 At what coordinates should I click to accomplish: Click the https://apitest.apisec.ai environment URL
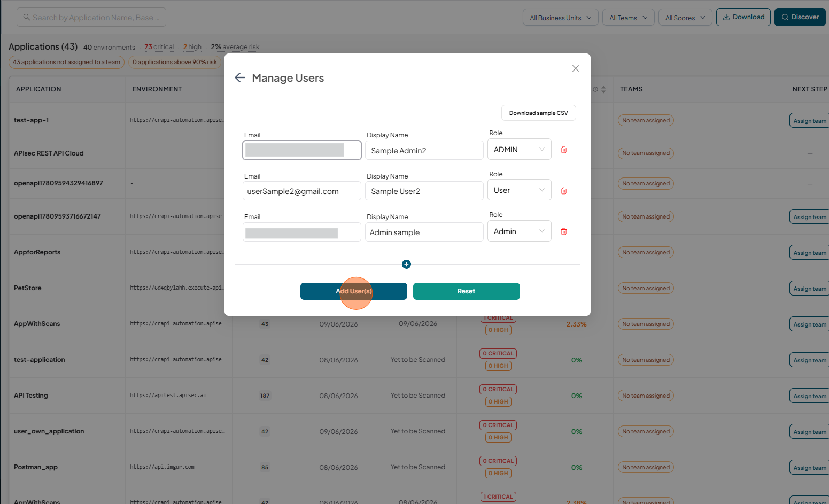pos(168,396)
